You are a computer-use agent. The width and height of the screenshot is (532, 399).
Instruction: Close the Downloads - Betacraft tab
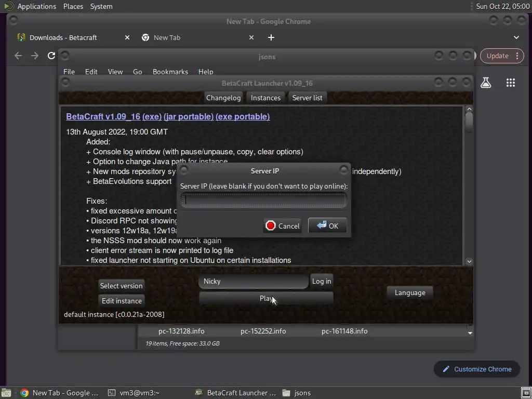click(127, 37)
